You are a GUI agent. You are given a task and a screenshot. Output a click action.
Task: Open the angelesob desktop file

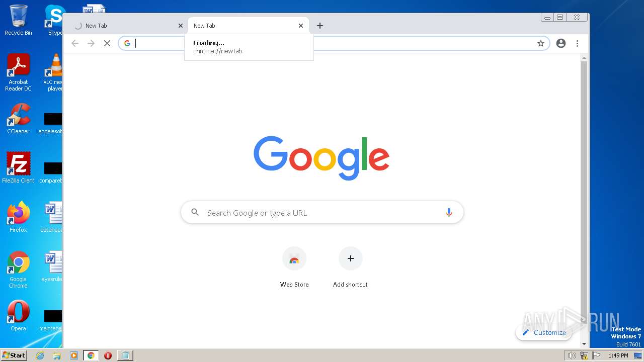pyautogui.click(x=51, y=123)
